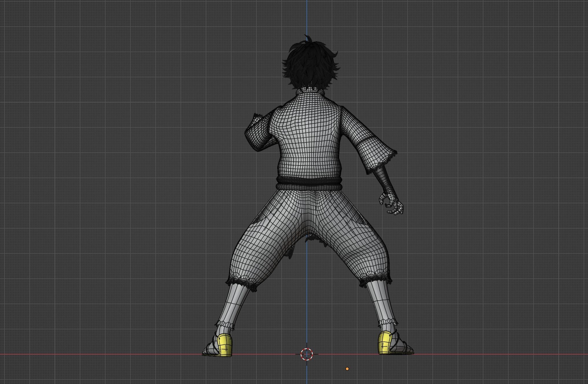Screen dimensions: 588x384
Task: Click the red-white 3D cursor circle
Action: point(307,354)
